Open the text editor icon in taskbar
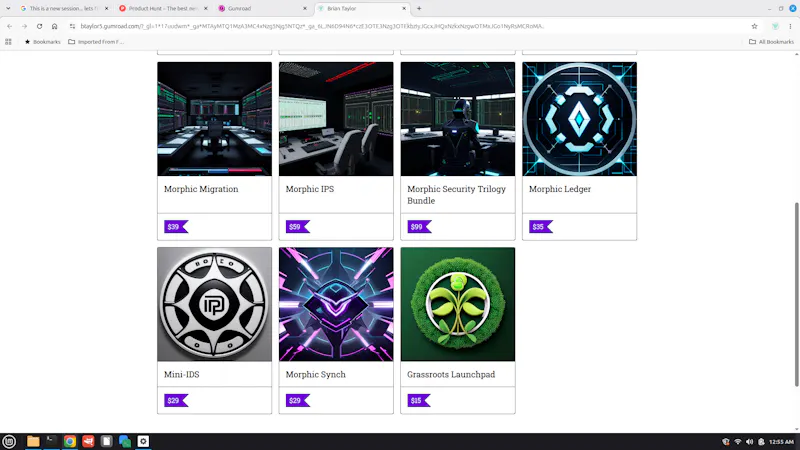The height and width of the screenshot is (450, 800). [x=106, y=441]
